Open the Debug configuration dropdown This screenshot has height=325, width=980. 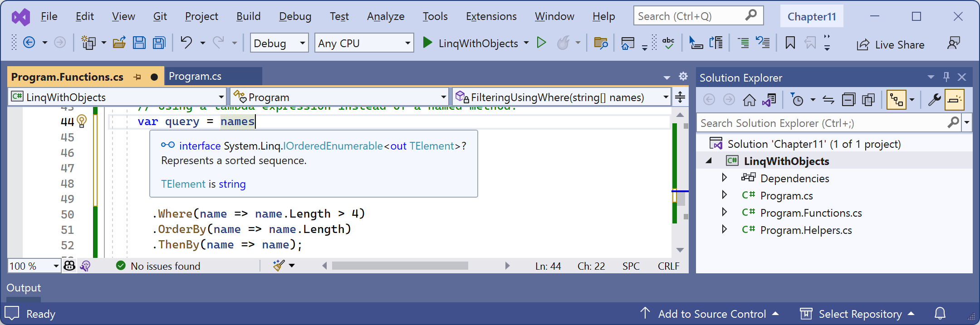[x=279, y=43]
